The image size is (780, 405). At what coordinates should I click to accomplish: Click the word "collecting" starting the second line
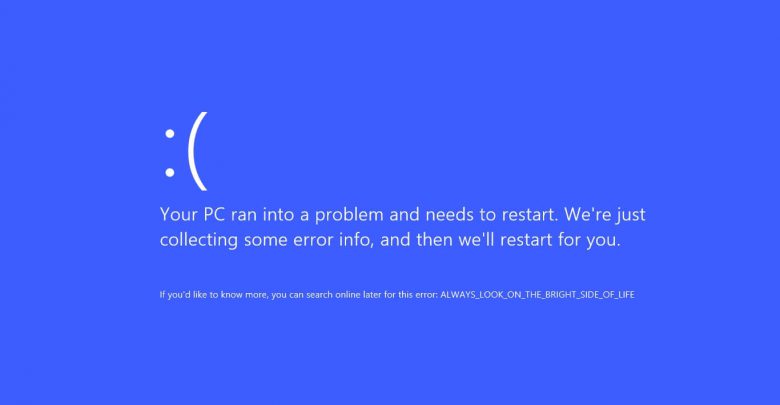(198, 240)
